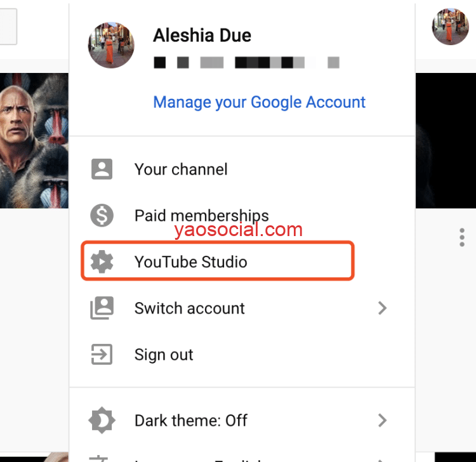Click the top-right profile avatar button

[450, 27]
